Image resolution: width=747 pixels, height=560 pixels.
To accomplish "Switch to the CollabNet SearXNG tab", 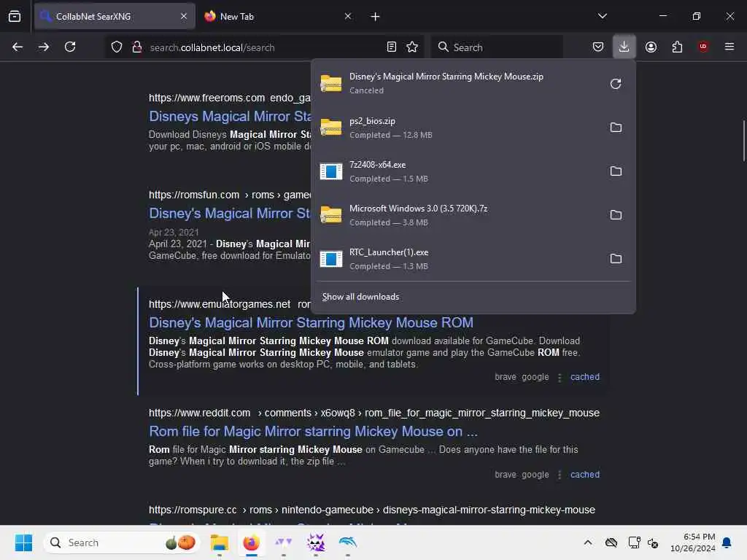I will pyautogui.click(x=115, y=16).
